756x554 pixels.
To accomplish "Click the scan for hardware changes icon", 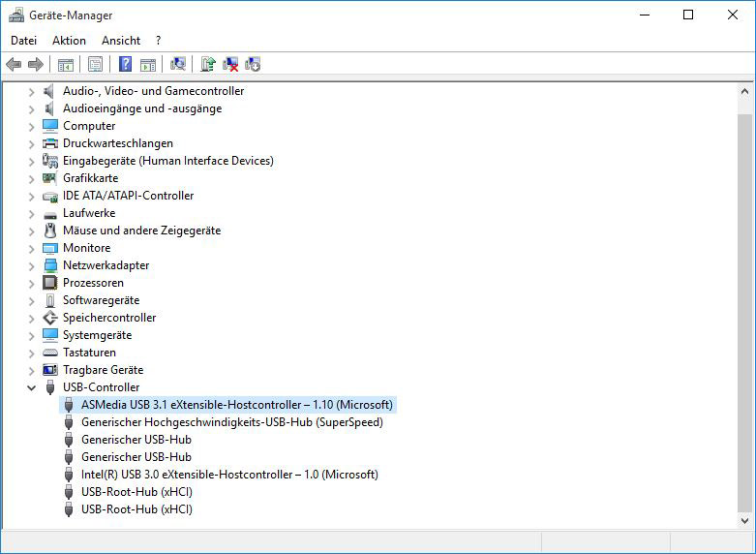I will pyautogui.click(x=178, y=64).
